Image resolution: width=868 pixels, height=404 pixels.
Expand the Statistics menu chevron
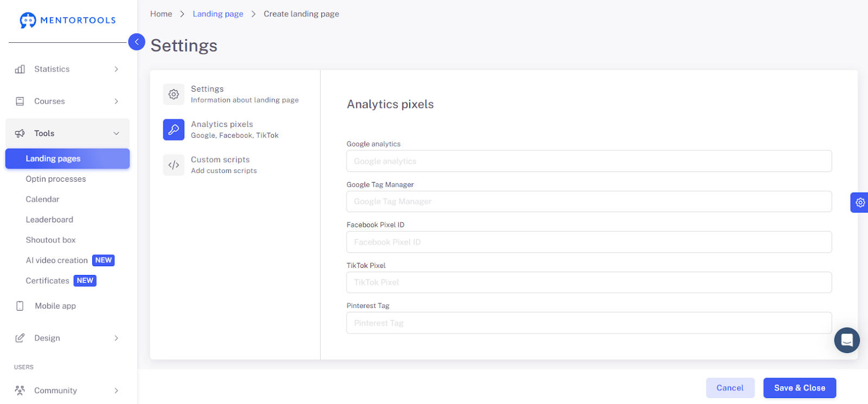(x=116, y=69)
